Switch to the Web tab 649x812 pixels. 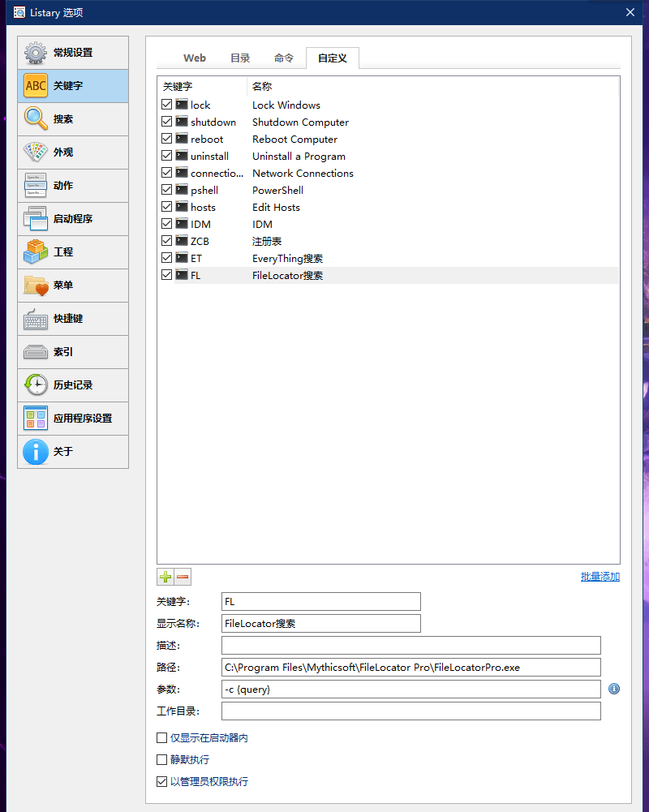195,58
